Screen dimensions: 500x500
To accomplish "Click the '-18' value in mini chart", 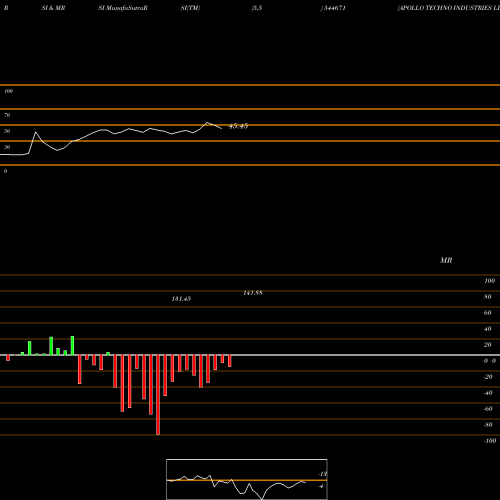I will pyautogui.click(x=323, y=474).
